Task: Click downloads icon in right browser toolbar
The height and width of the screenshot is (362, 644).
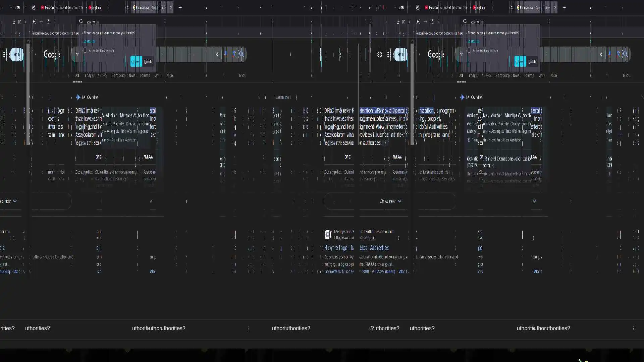Action: (398, 21)
